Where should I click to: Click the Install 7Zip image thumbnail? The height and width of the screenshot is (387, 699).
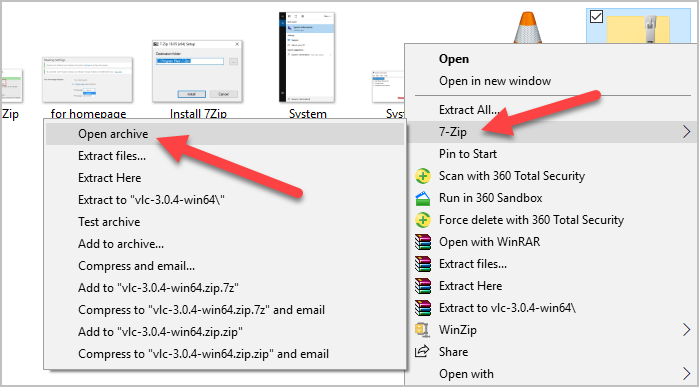click(x=197, y=71)
